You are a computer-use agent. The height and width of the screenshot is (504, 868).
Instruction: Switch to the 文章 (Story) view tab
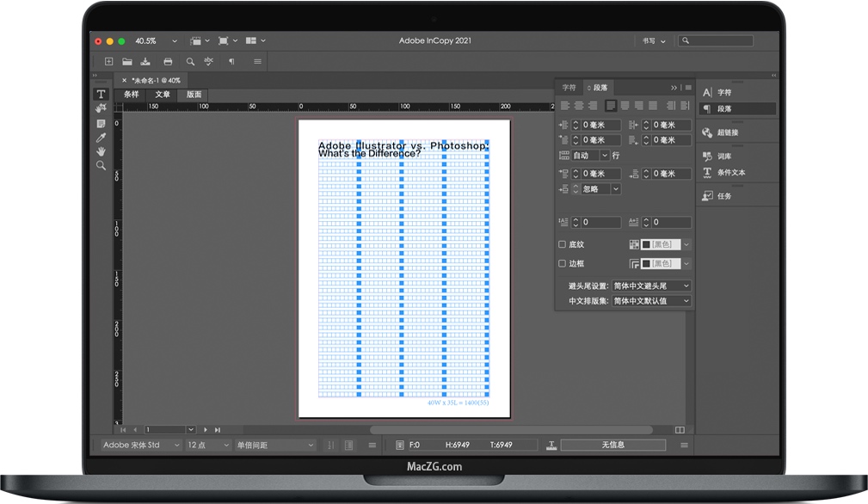163,95
